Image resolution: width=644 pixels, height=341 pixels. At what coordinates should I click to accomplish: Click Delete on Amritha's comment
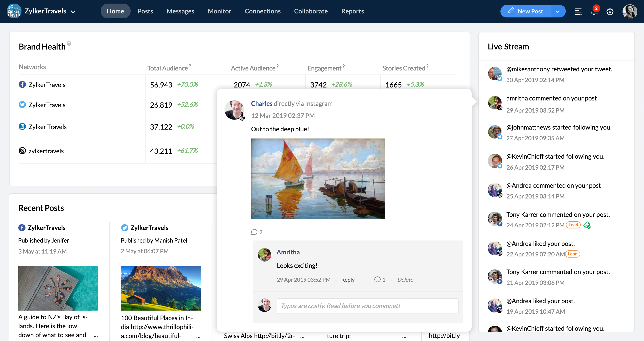(x=405, y=280)
